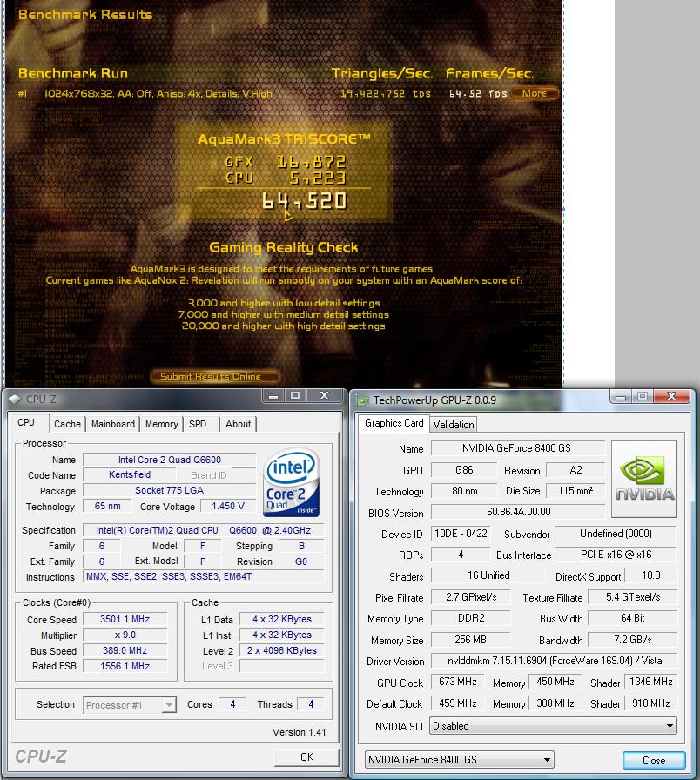Click the DirectX Support value 10.0
Image resolution: width=700 pixels, height=780 pixels.
point(650,575)
